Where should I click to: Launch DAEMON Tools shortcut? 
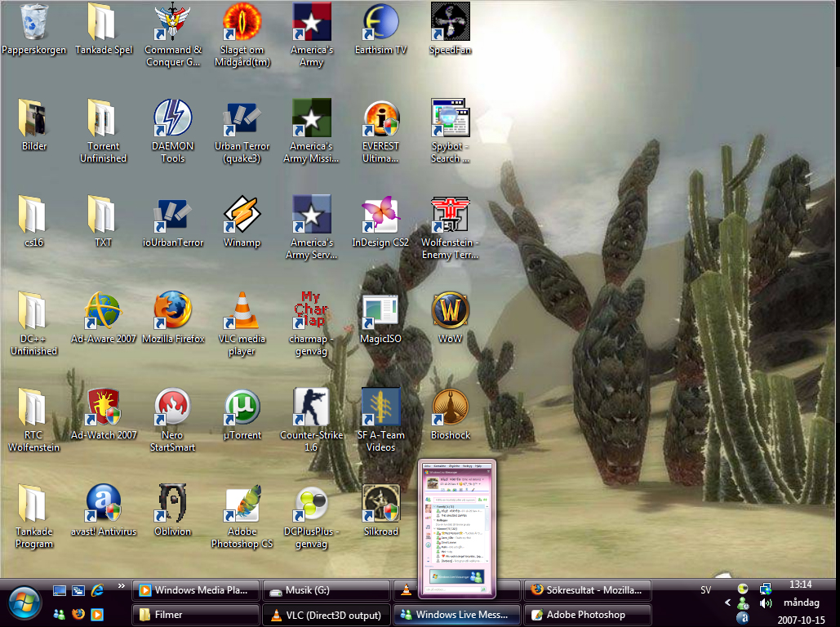(x=173, y=118)
